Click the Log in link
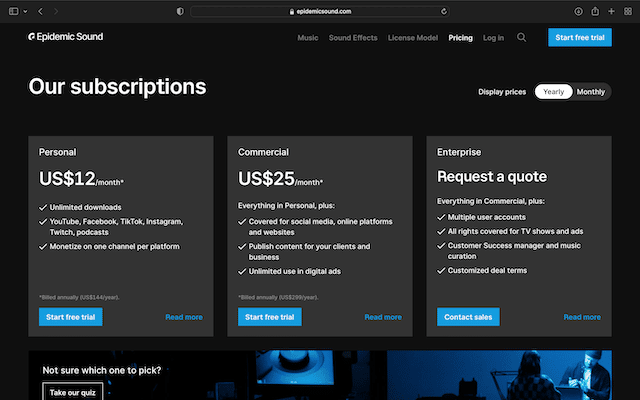640x400 pixels. 493,38
